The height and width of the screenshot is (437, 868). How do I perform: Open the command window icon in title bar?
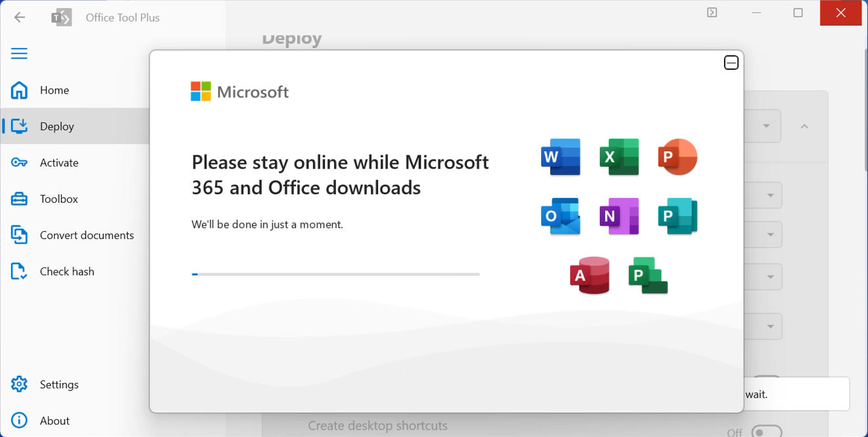point(712,13)
